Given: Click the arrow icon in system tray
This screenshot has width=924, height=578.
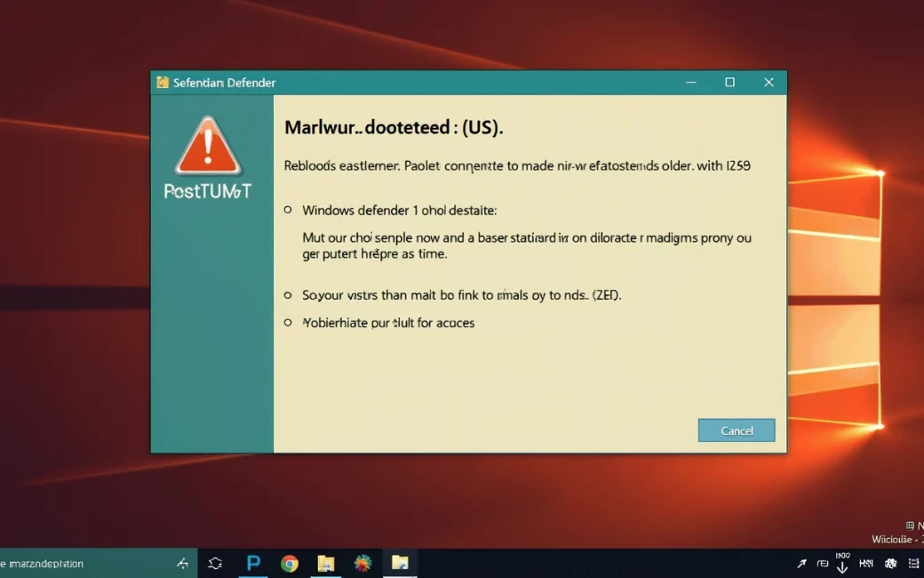Looking at the screenshot, I should click(x=801, y=564).
